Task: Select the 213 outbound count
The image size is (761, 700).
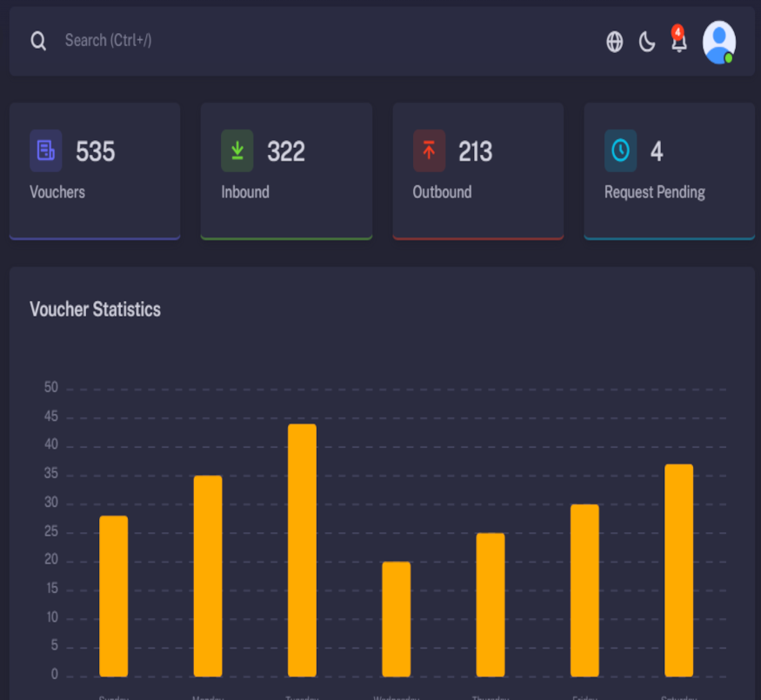Action: point(476,151)
